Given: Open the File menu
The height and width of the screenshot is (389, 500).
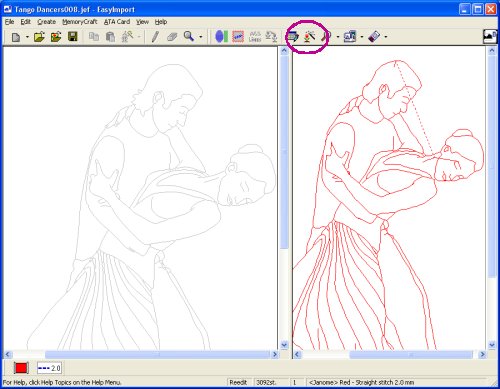Looking at the screenshot, I should 9,22.
